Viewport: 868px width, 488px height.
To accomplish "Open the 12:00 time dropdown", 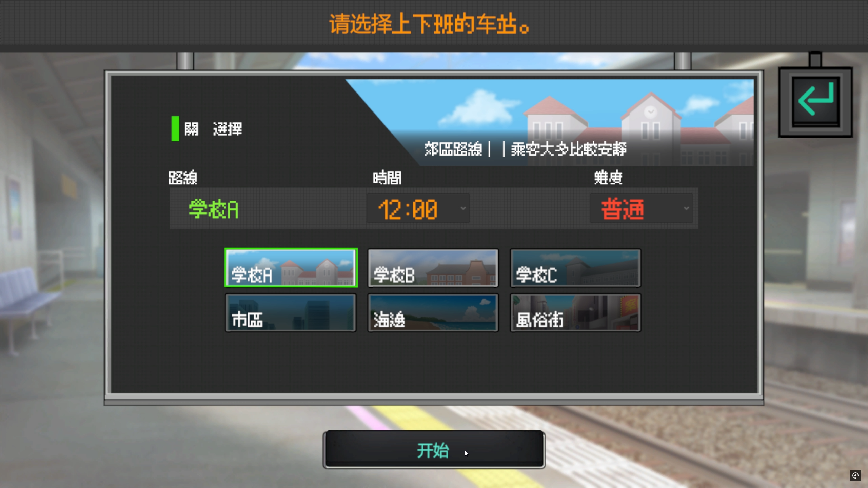I will tap(418, 208).
